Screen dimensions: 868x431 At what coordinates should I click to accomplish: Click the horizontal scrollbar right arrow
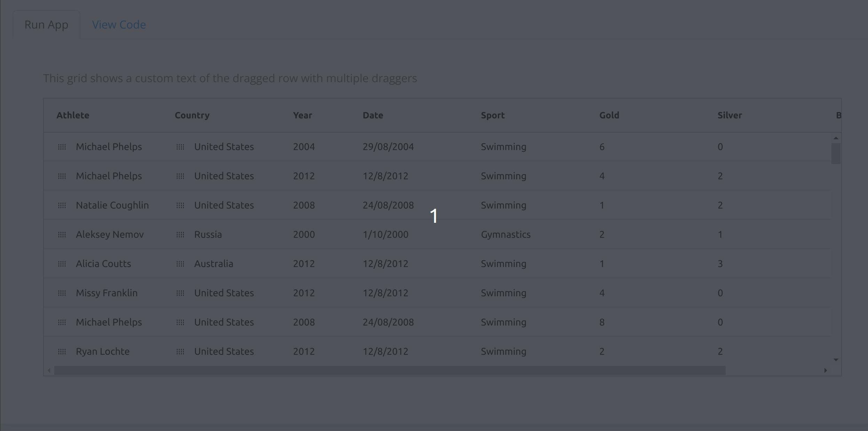826,370
